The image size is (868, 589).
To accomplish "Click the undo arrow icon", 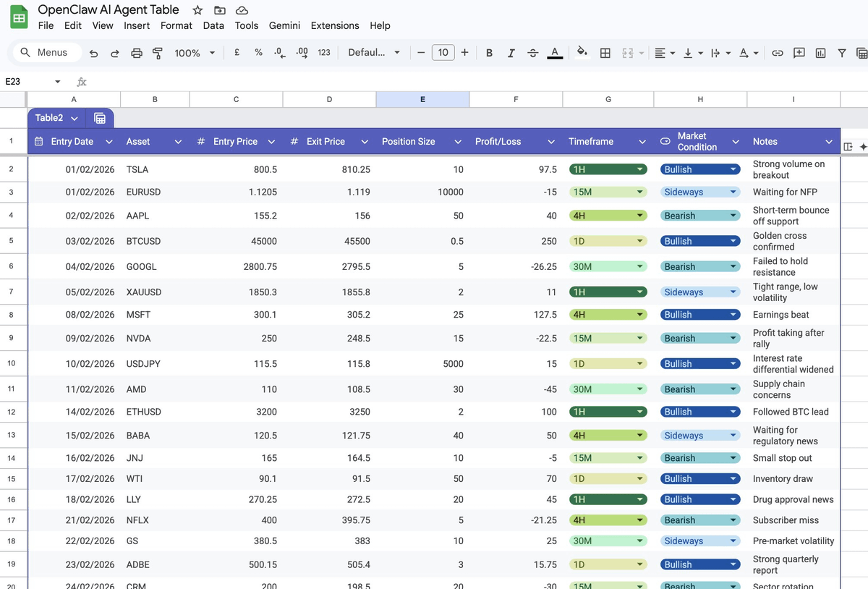I will 93,53.
